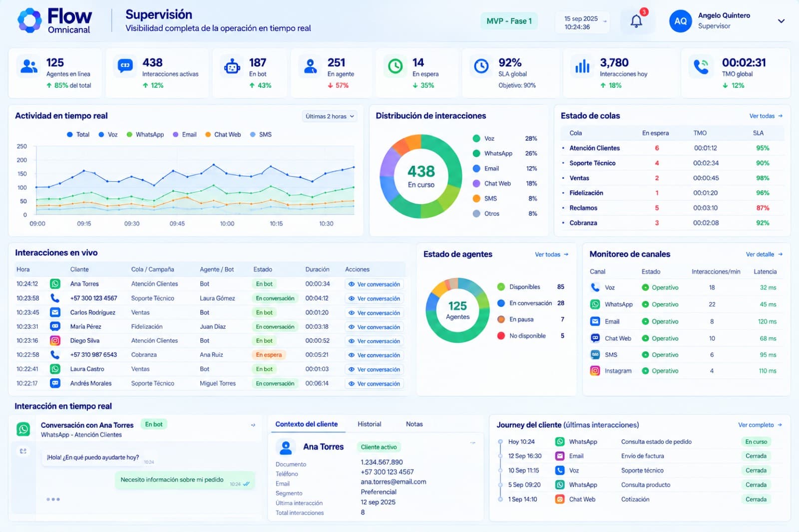Click WhatsApp icon of Ana Torres conversation
Viewport: 799px width, 532px height.
[23, 429]
